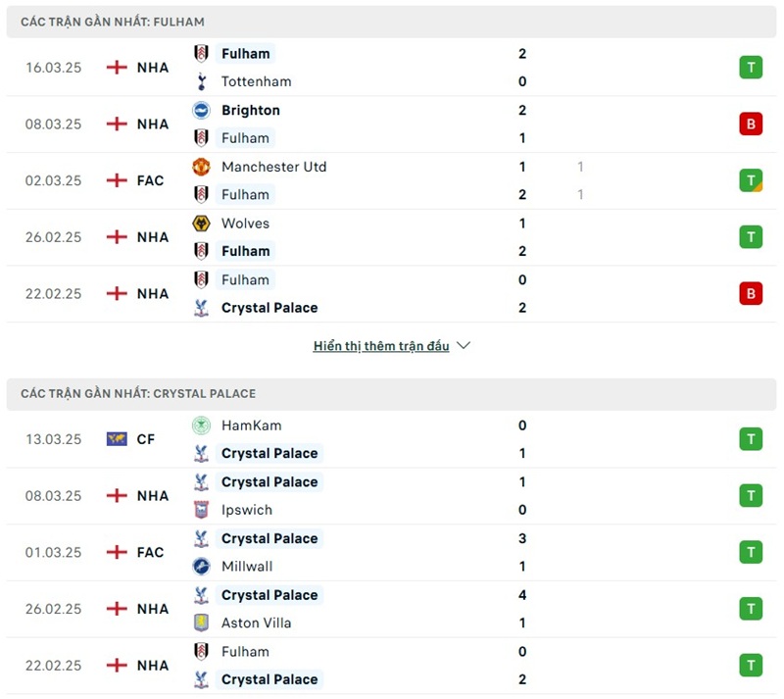Open the Manchester Utd team link

click(x=273, y=167)
